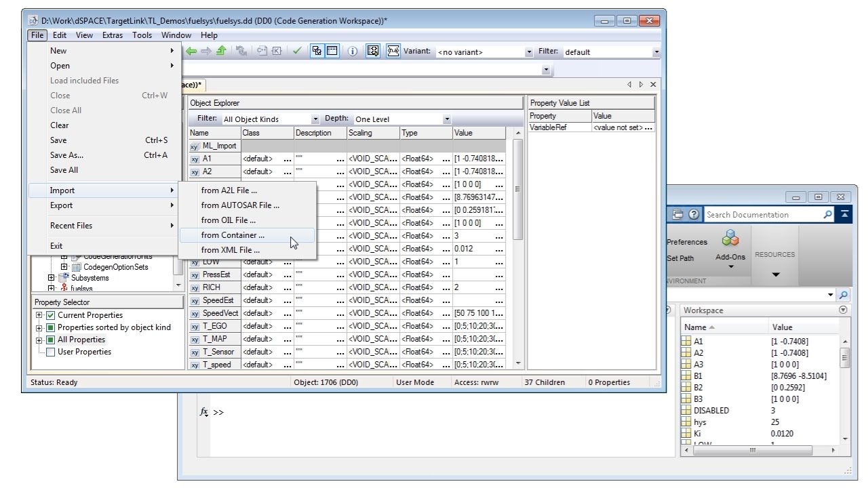Open the Export submenu
This screenshot has height=488, width=868.
[104, 205]
